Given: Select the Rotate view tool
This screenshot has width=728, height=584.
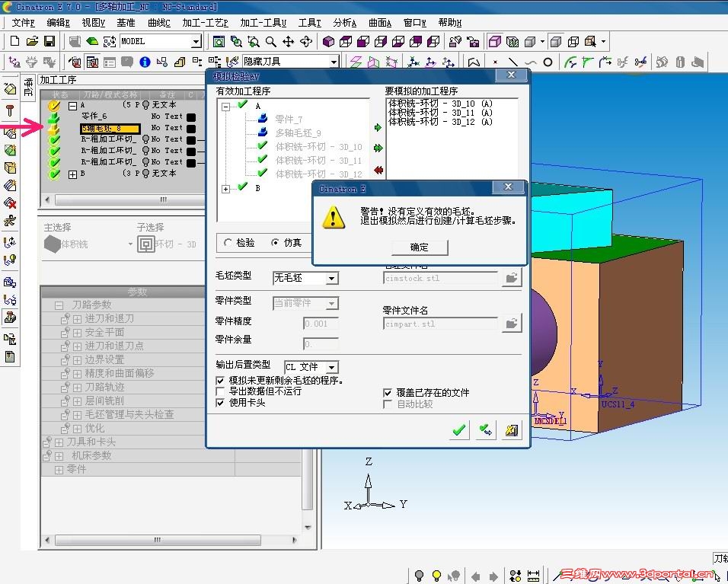Looking at the screenshot, I should click(306, 42).
